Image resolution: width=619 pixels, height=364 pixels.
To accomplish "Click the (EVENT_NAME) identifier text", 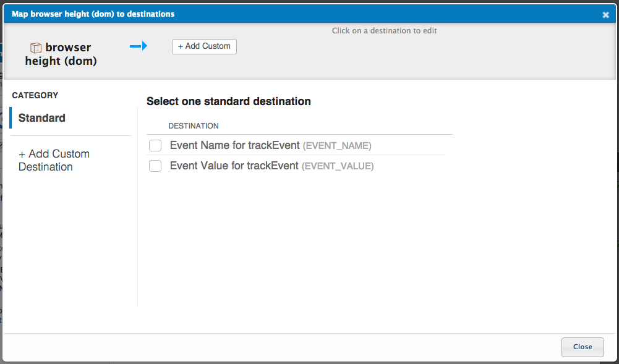I will tap(336, 146).
